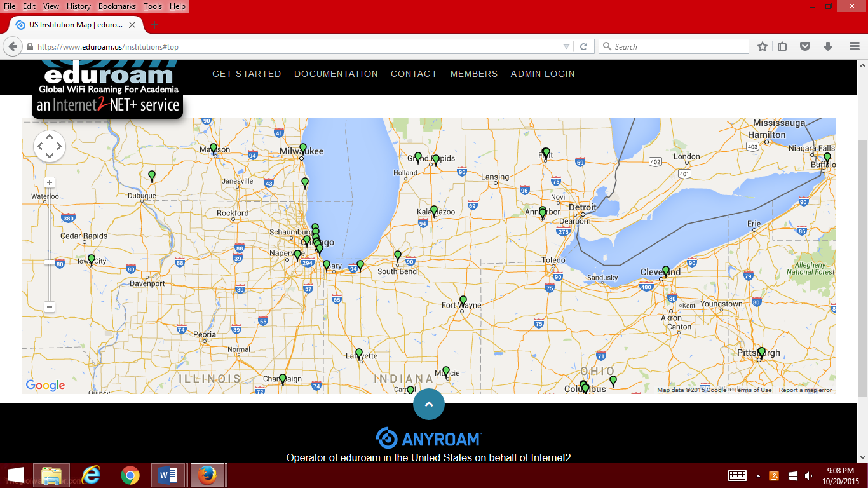
Task: Open the volume speaker tray icon
Action: [x=809, y=475]
